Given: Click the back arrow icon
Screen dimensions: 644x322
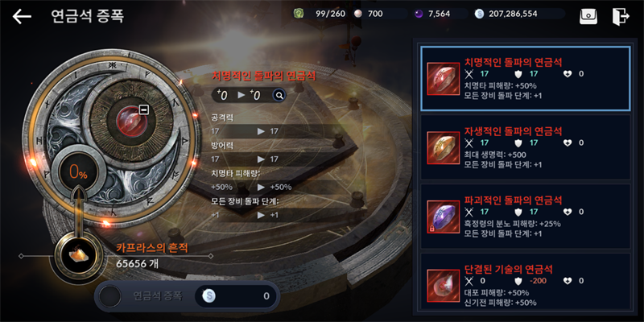Looking at the screenshot, I should [x=22, y=16].
